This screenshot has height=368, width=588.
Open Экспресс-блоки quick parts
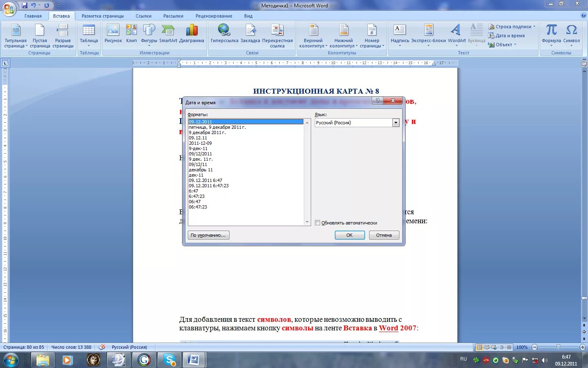click(428, 35)
